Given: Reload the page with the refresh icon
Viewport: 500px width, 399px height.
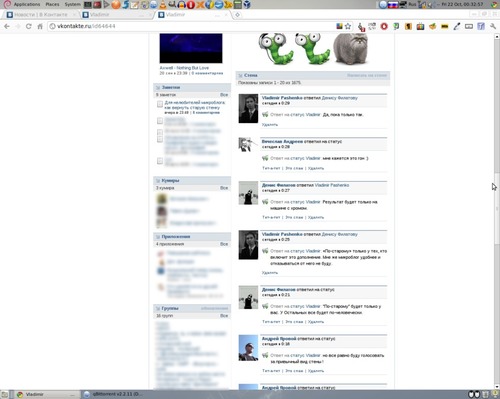Looking at the screenshot, I should point(29,26).
